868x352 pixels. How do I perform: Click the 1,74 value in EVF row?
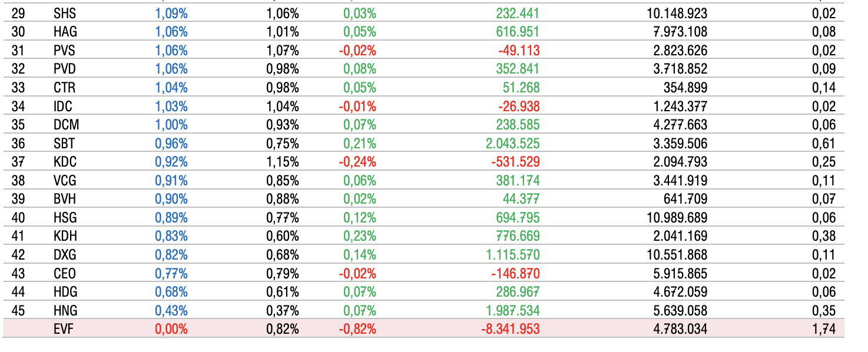pos(823,329)
